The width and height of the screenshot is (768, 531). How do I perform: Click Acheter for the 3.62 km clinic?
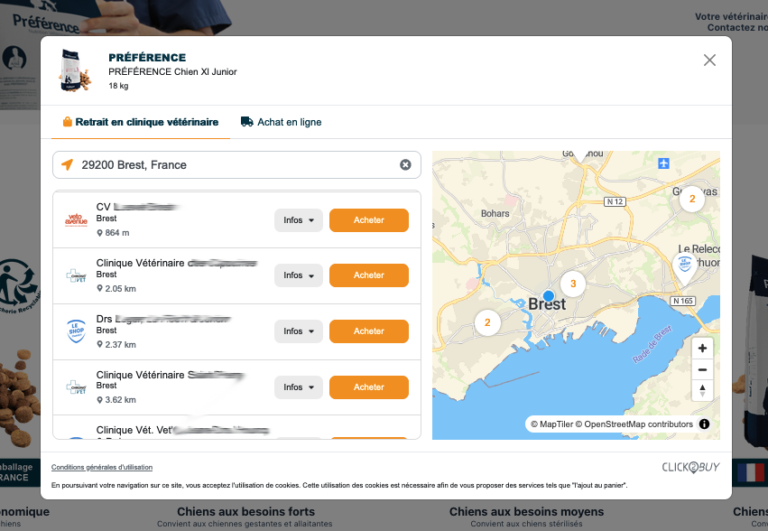pyautogui.click(x=368, y=387)
